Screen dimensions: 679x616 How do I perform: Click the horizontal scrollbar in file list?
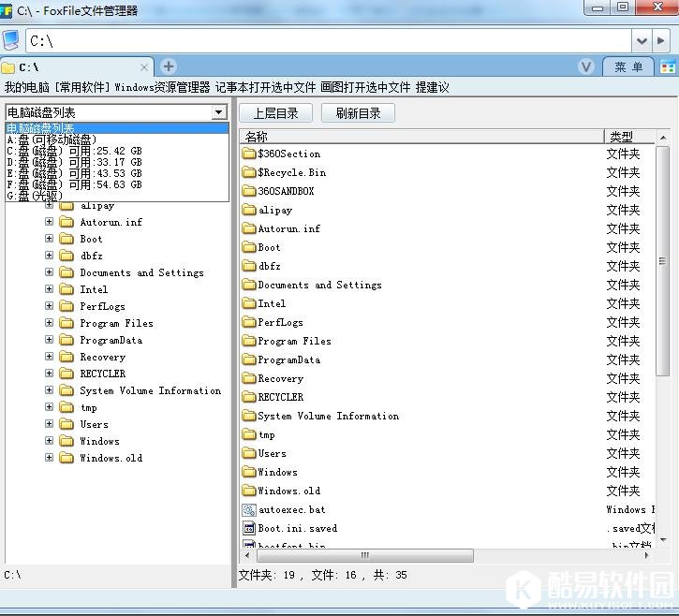pyautogui.click(x=365, y=555)
